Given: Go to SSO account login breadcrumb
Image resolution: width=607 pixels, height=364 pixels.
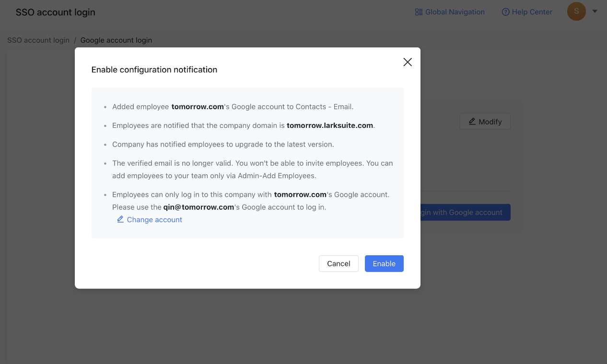Looking at the screenshot, I should point(38,40).
